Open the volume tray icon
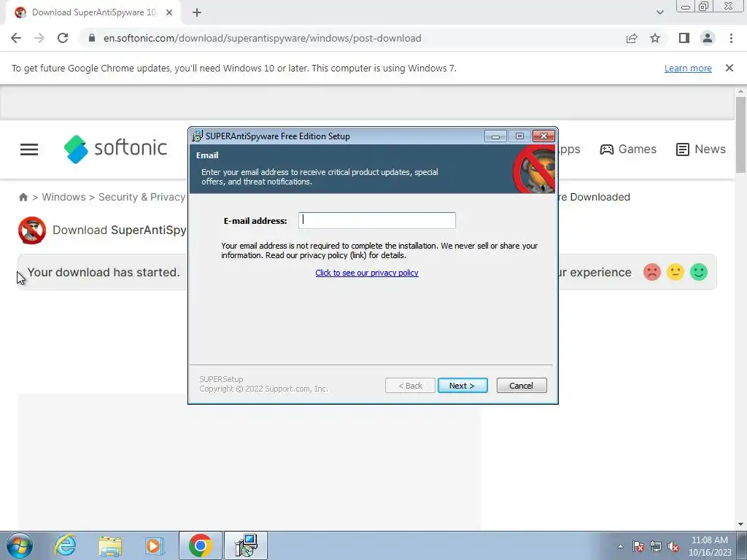Viewport: 747px width, 560px height. 673,547
